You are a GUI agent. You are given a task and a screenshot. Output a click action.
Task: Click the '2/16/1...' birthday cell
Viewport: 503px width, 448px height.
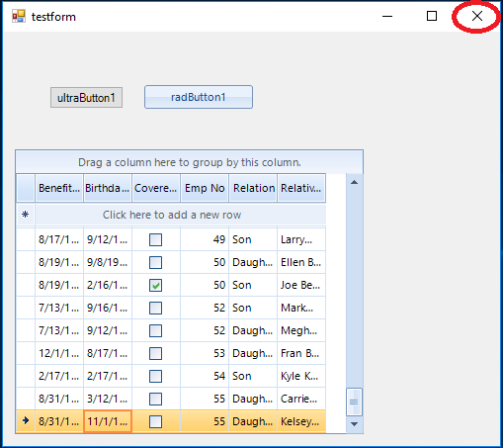coord(108,285)
